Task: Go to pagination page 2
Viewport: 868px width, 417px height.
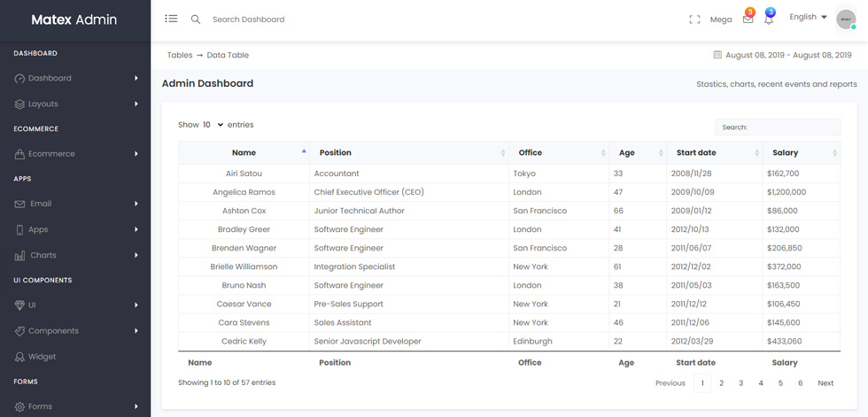Action: pos(721,382)
